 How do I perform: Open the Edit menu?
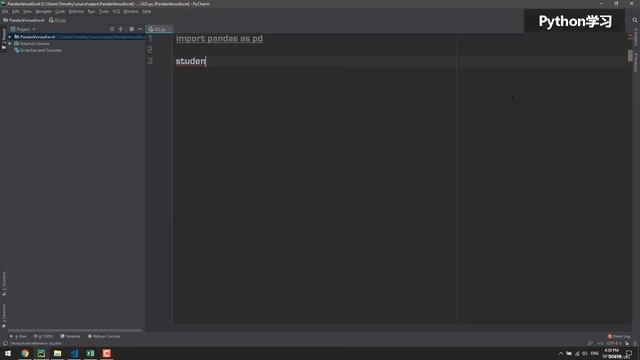click(16, 12)
